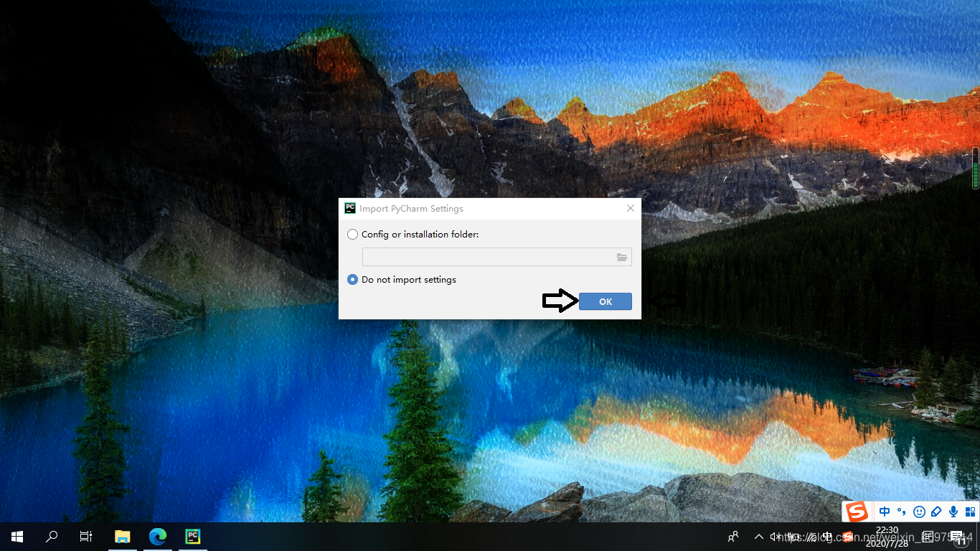Click the Sogou input tray icon in taskbar
This screenshot has width=980, height=551.
pos(847,537)
